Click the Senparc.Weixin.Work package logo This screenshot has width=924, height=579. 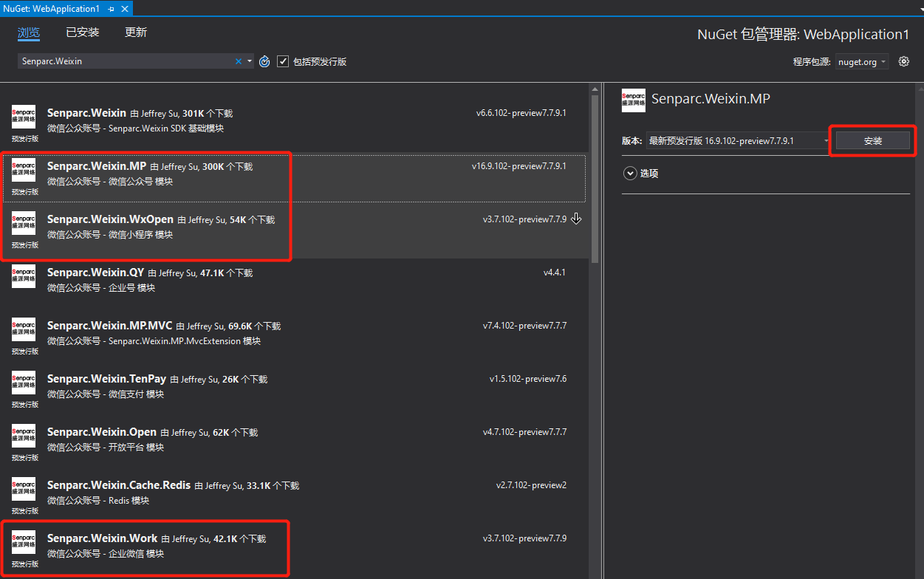tap(24, 543)
